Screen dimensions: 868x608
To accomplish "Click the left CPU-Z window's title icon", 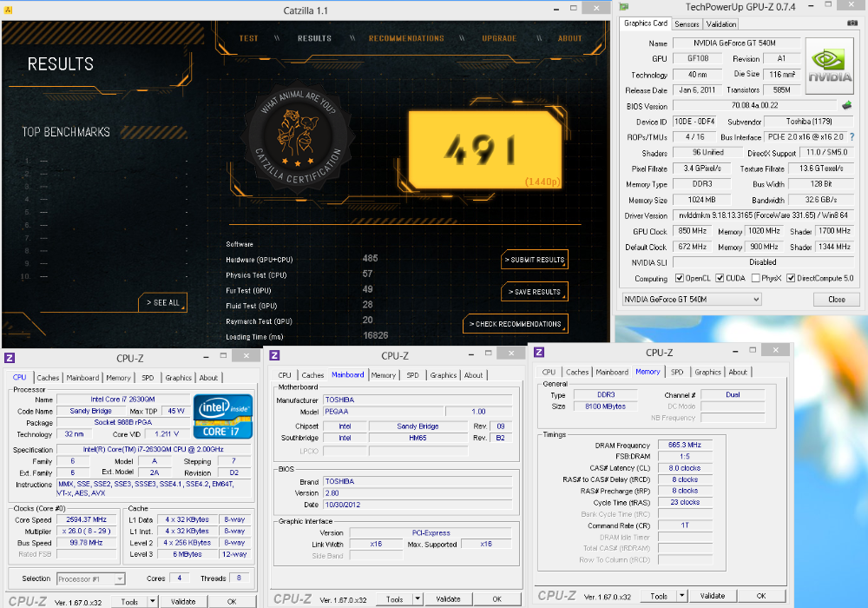I will [x=10, y=358].
